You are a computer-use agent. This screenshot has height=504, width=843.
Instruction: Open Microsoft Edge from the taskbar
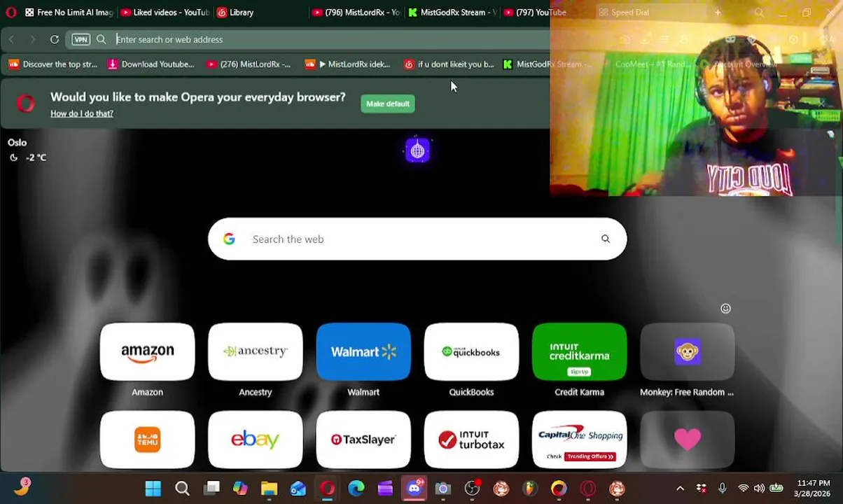point(356,489)
